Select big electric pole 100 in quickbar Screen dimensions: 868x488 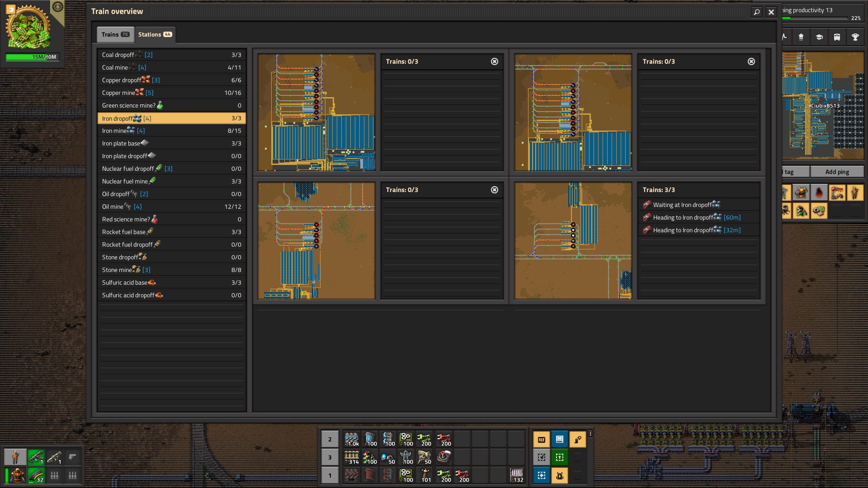coord(406,457)
